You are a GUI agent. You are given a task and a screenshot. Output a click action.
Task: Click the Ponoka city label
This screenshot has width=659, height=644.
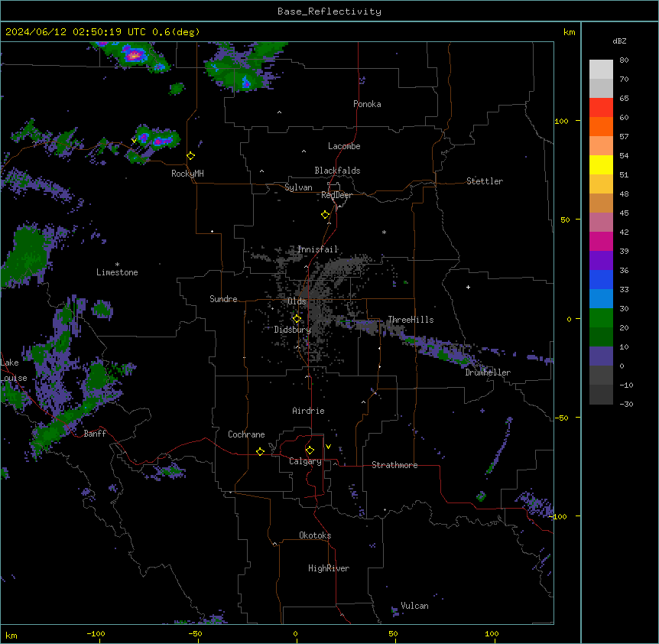[x=367, y=104]
